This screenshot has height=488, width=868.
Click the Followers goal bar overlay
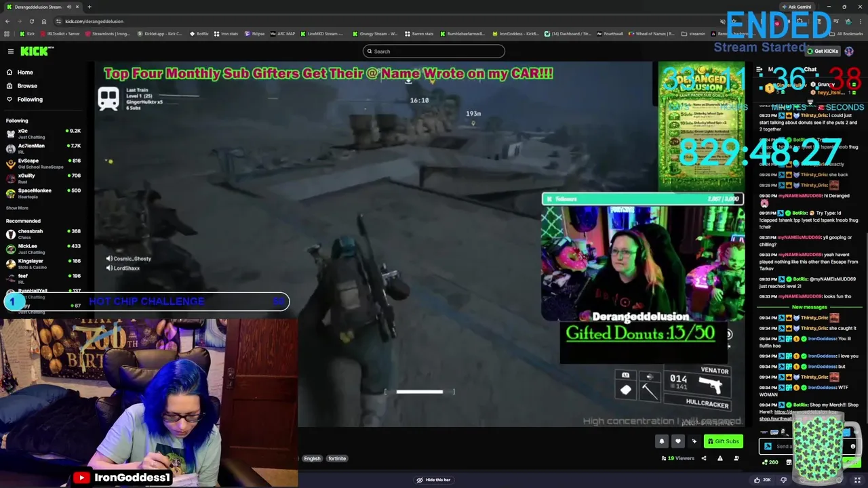(643, 199)
